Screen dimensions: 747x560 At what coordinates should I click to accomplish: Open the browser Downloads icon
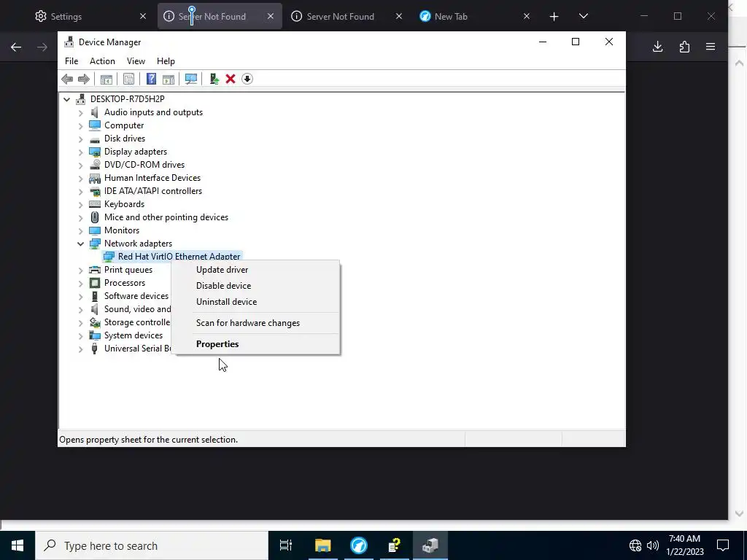point(657,47)
